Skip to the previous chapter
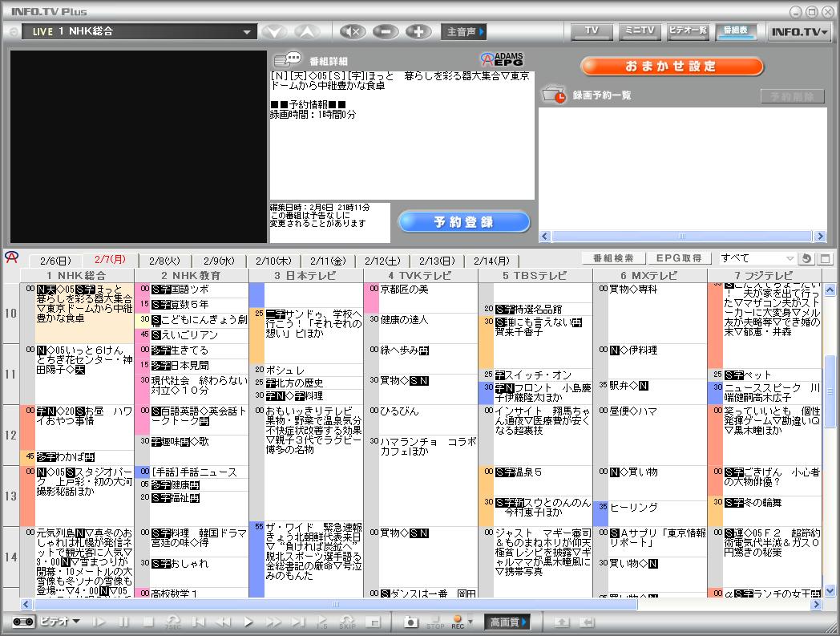 pos(198,622)
